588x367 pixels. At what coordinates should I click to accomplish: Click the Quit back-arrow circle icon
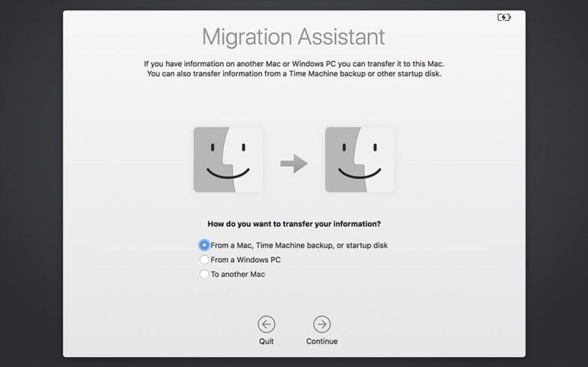[267, 324]
